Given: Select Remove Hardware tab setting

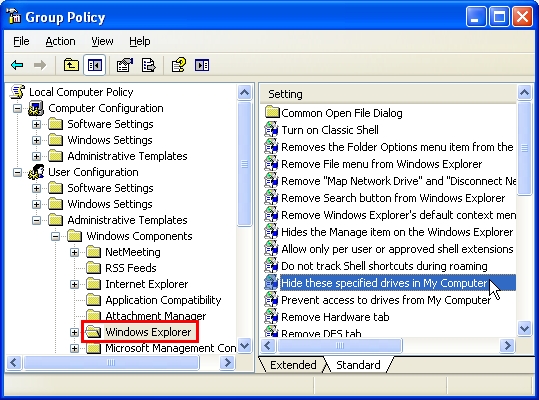Looking at the screenshot, I should coord(335,317).
